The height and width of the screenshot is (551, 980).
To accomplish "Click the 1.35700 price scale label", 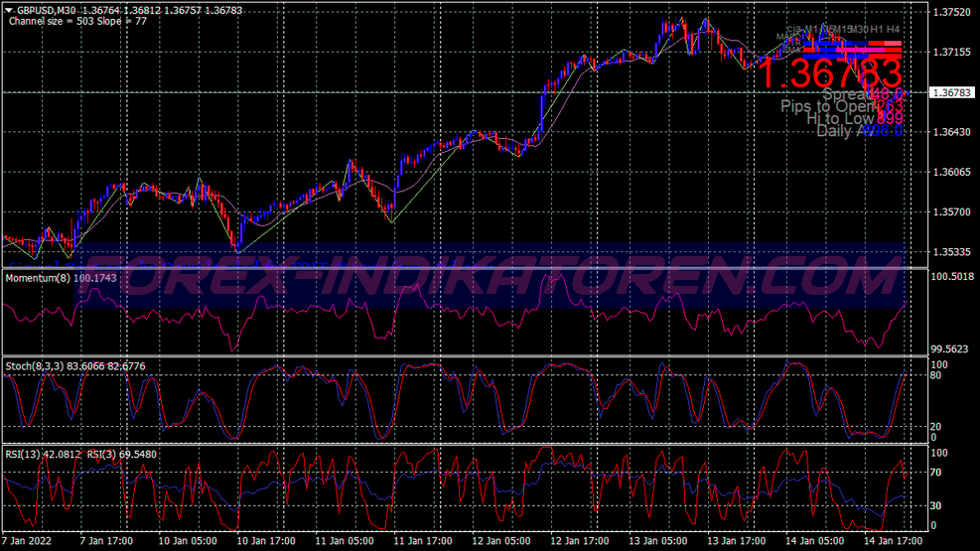I will tap(951, 211).
